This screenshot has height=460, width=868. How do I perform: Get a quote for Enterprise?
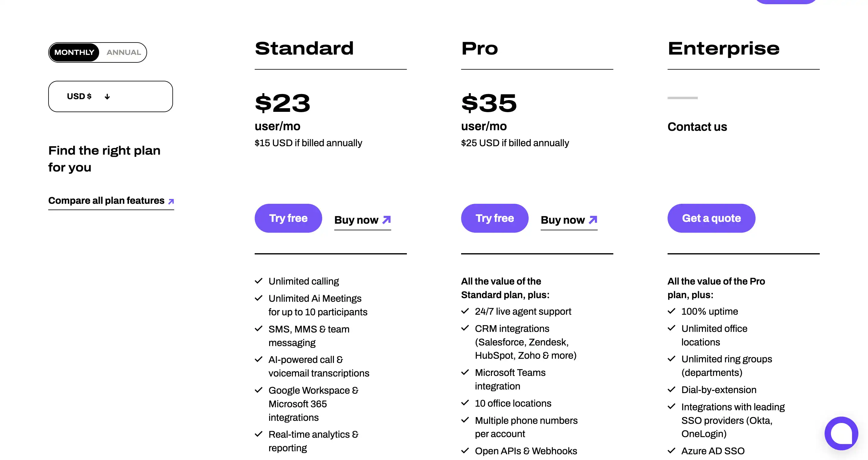pyautogui.click(x=711, y=218)
